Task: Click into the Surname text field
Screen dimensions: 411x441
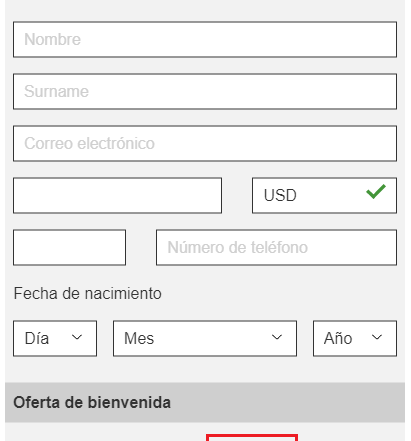Action: tap(205, 91)
